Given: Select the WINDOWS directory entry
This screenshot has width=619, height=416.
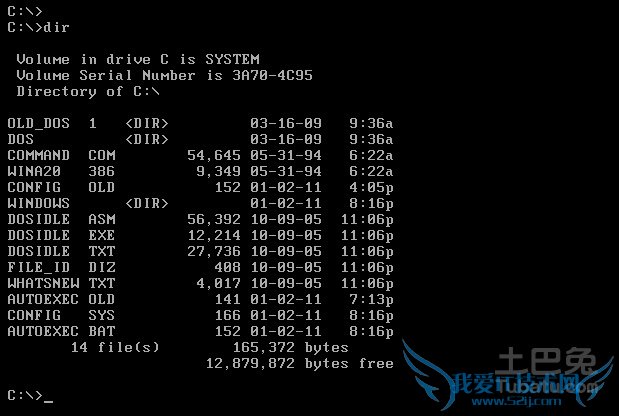Looking at the screenshot, I should [x=200, y=203].
